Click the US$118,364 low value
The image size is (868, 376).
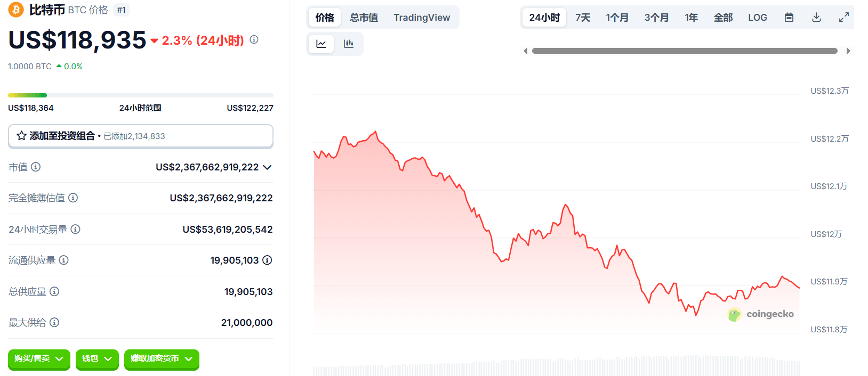31,108
